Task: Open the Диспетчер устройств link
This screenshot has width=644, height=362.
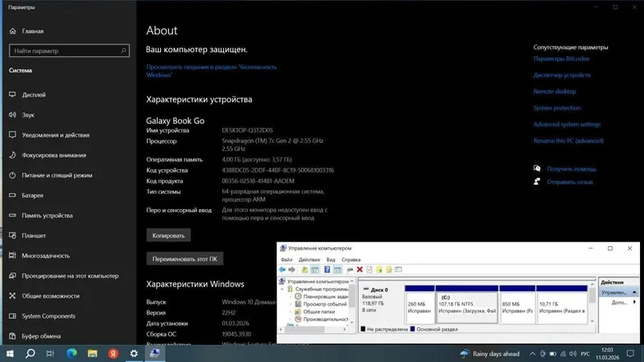Action: tap(562, 75)
